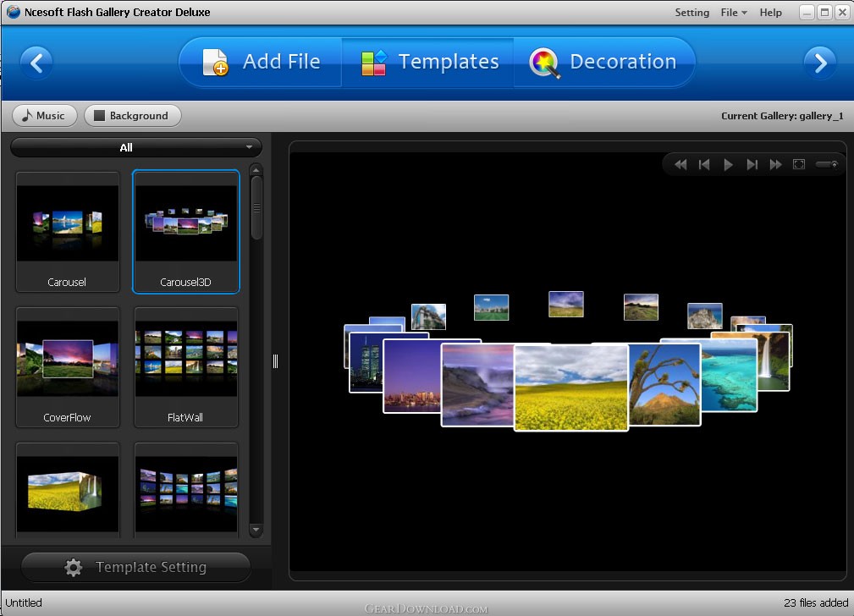Open the Add File tab
The image size is (854, 616).
click(x=261, y=62)
